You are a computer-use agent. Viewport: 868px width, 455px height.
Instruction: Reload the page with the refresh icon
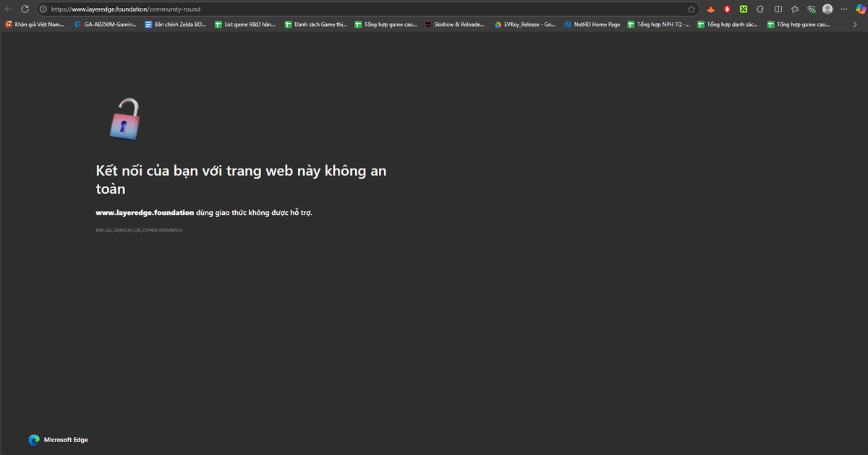(x=25, y=9)
